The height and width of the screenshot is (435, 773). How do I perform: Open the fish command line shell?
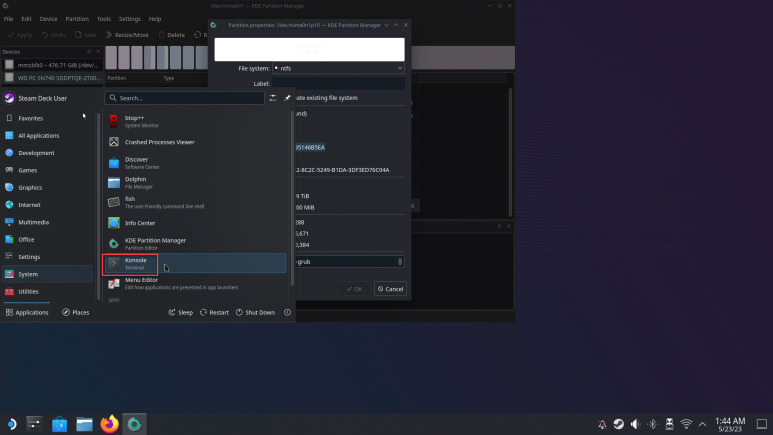(195, 202)
